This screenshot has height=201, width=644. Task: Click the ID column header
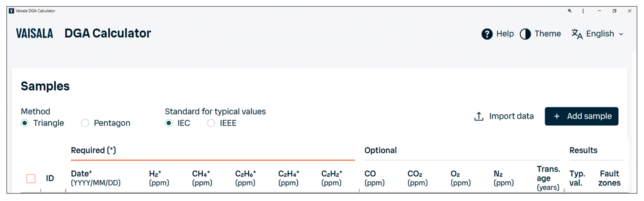[50, 178]
